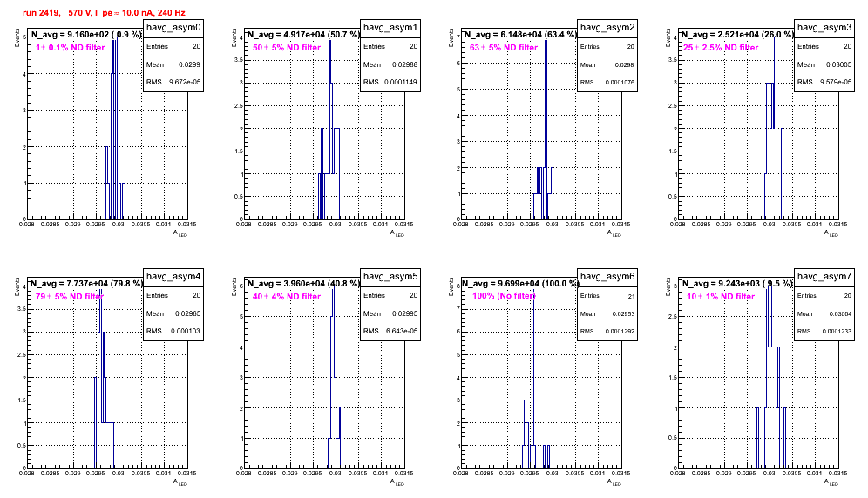Click the red 'run 2419, 570 V' header text
This screenshot has width=868, height=498.
tap(104, 12)
